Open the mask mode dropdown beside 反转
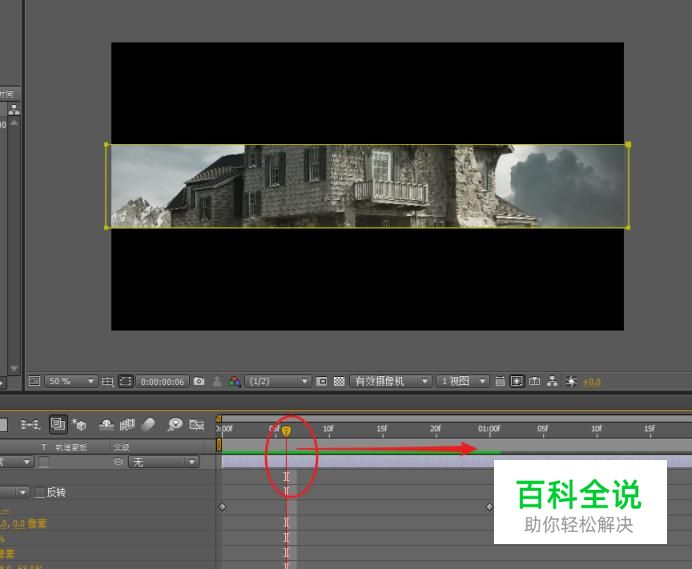Screen dimensions: 692x569 point(15,492)
